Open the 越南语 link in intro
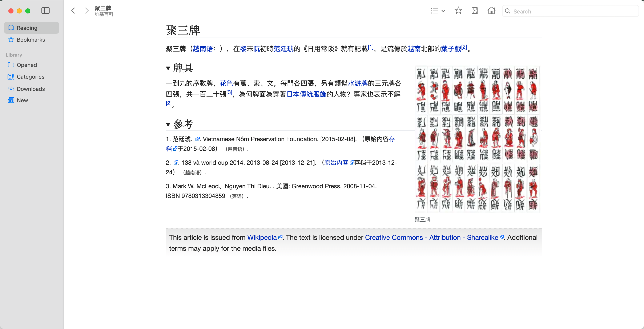Screen dimensions: 644x329 [203, 49]
